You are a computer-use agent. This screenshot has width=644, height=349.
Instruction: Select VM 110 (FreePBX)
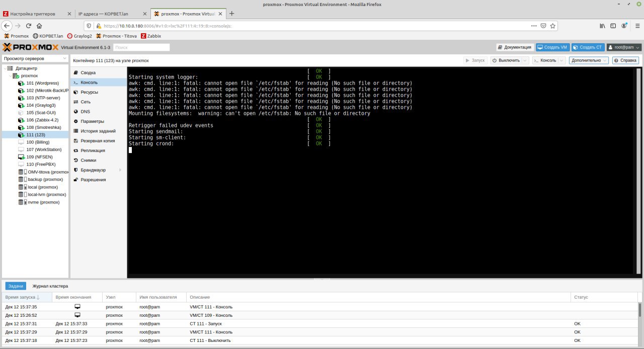coord(41,164)
